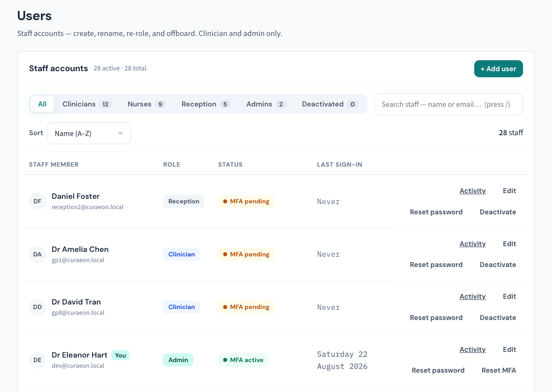Switch to the Clinicians tab
This screenshot has width=552, height=392.
coord(87,104)
